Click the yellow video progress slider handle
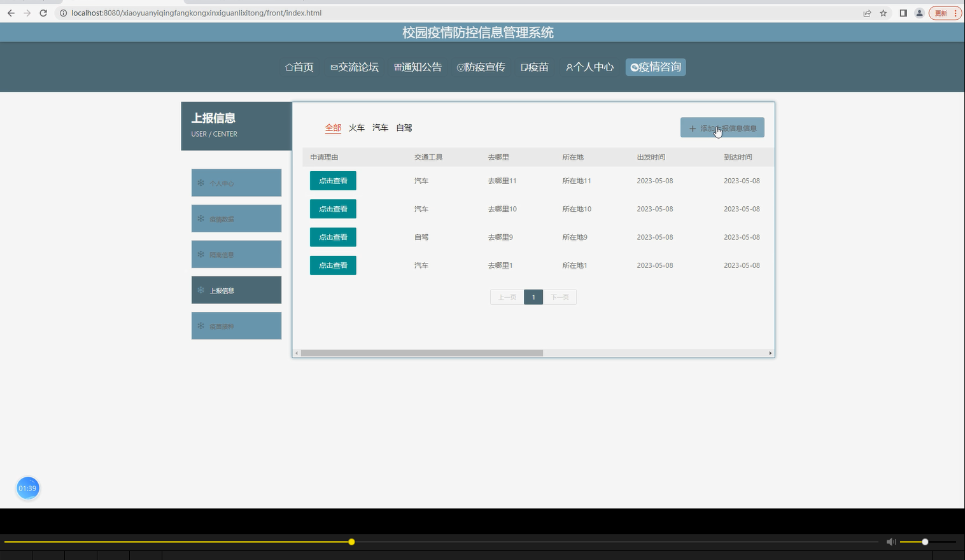This screenshot has width=965, height=560. click(351, 542)
